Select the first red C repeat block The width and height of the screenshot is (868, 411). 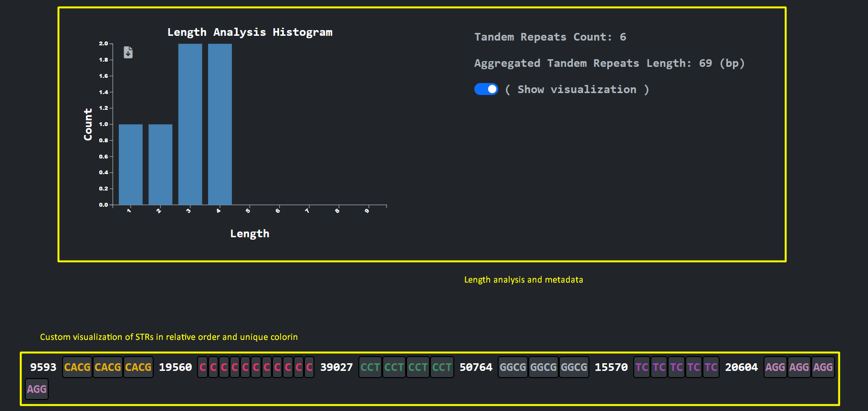[203, 367]
